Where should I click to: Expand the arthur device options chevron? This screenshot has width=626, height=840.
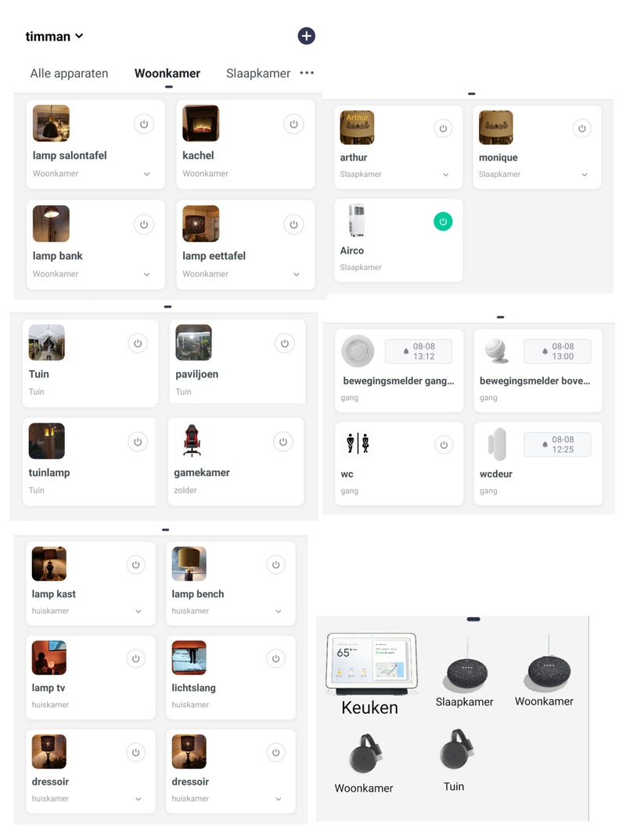tap(445, 175)
